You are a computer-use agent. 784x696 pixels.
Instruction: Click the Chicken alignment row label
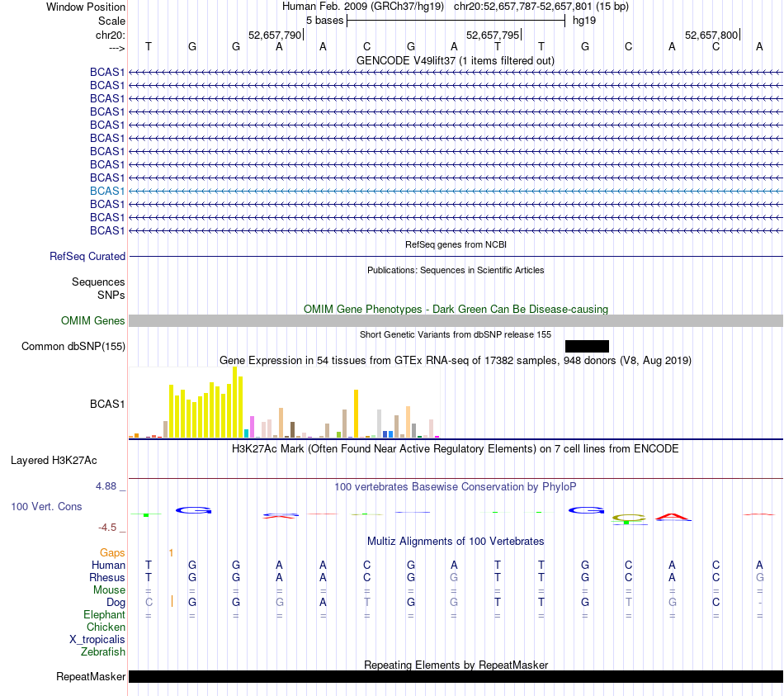click(106, 627)
